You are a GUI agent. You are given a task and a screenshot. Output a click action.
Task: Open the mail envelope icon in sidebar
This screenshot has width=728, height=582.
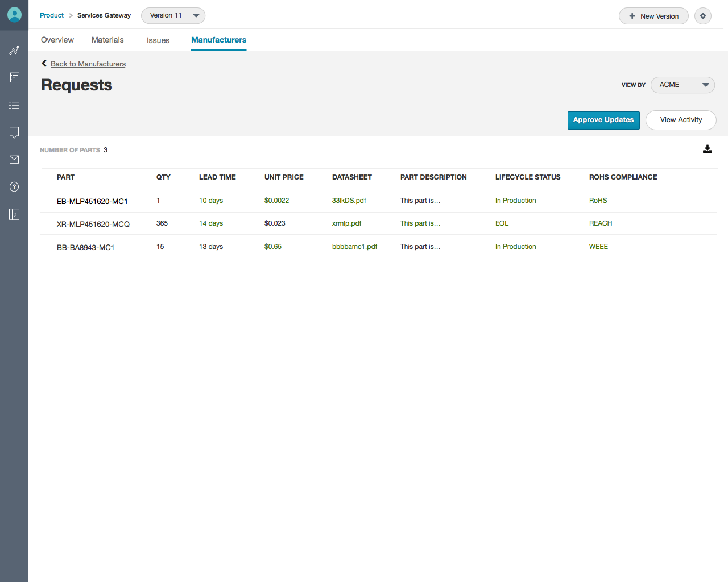14,160
